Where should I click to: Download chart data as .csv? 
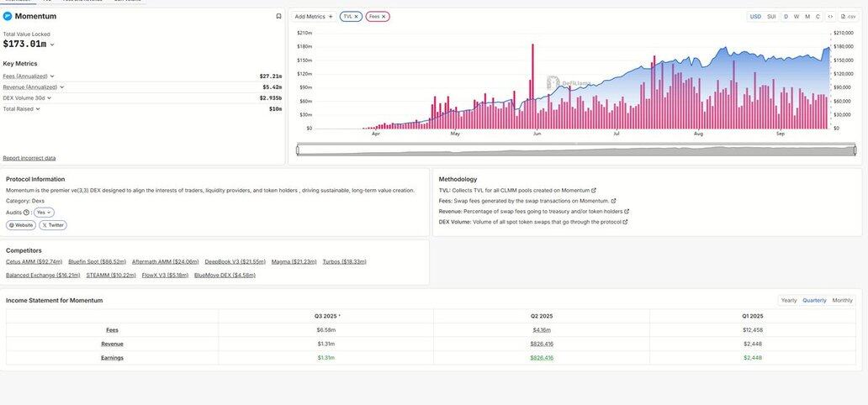click(848, 17)
